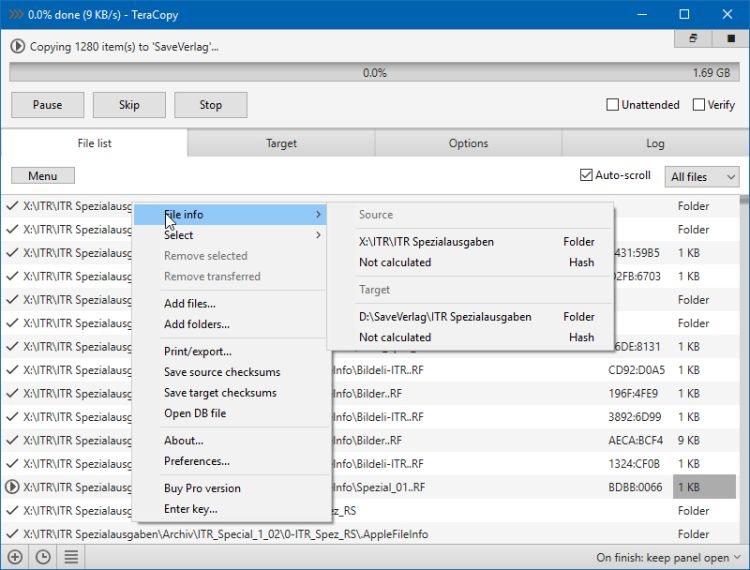Click the file row ending in 'Info\Spezial_01..RF'

(x=368, y=487)
